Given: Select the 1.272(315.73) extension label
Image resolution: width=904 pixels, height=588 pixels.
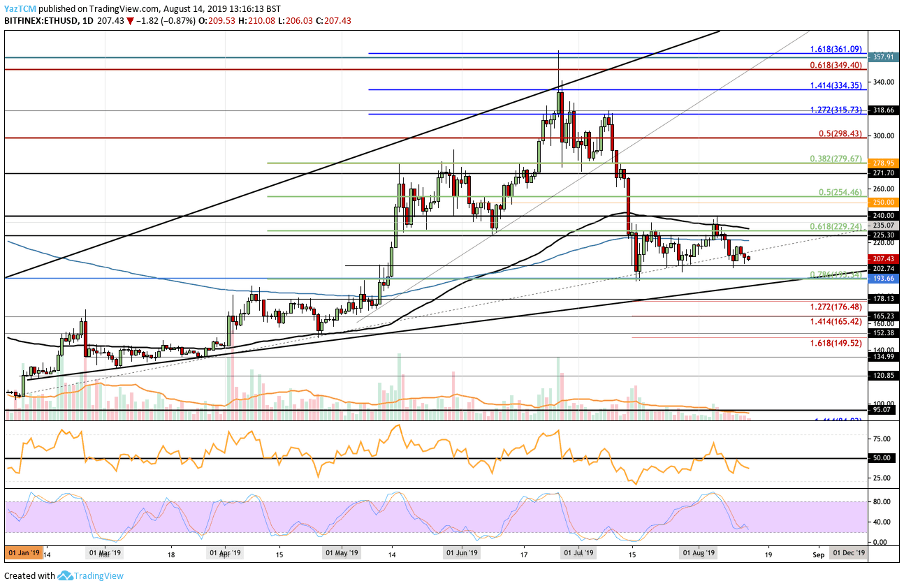Looking at the screenshot, I should tap(837, 110).
